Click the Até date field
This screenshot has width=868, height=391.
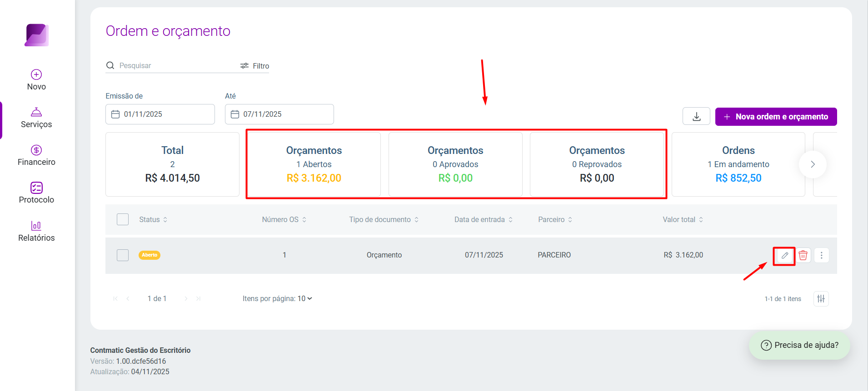pyautogui.click(x=279, y=114)
